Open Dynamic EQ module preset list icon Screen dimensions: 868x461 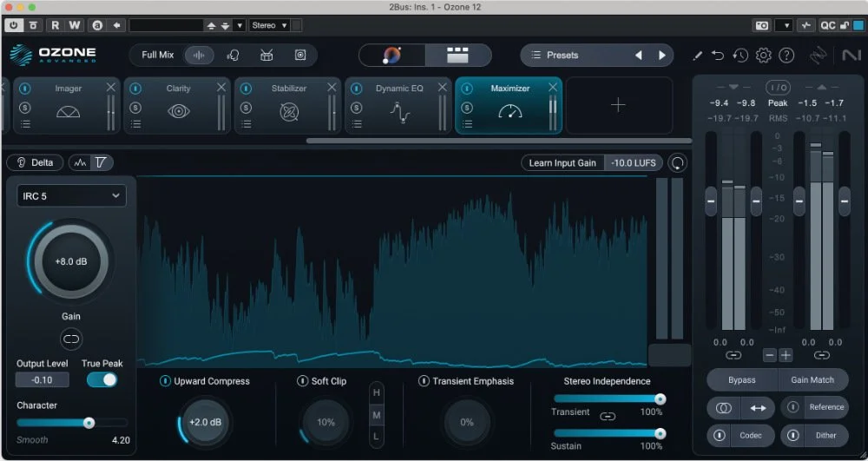(357, 124)
